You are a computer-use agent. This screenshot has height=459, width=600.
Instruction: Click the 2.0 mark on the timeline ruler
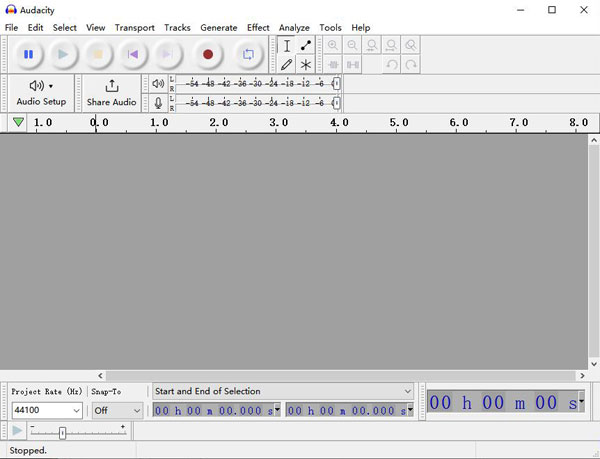click(218, 122)
